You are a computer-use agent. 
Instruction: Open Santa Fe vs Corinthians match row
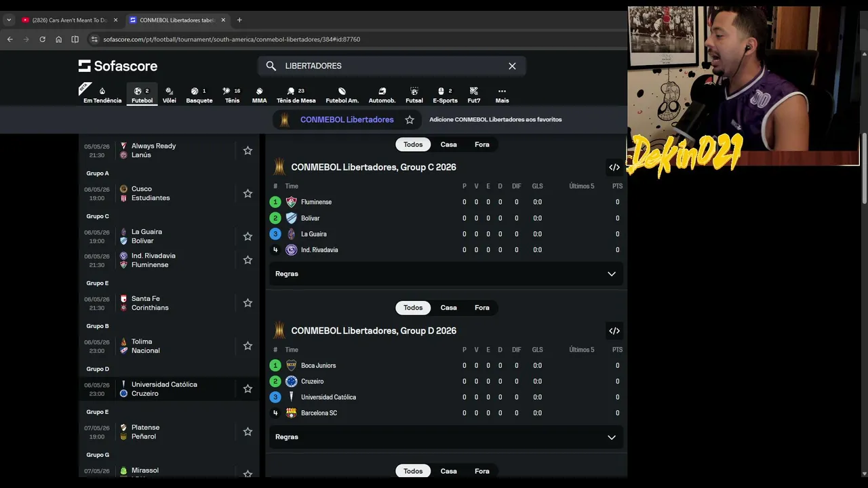(x=169, y=303)
